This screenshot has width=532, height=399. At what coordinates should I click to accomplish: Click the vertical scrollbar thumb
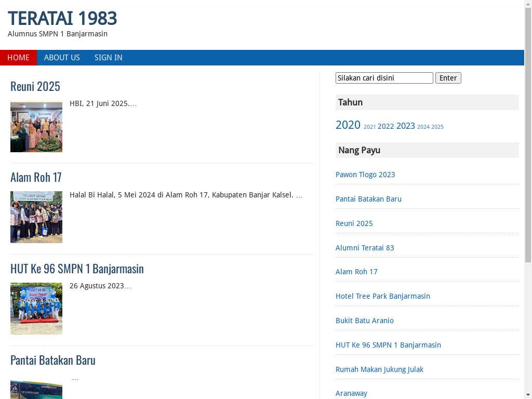tap(528, 135)
